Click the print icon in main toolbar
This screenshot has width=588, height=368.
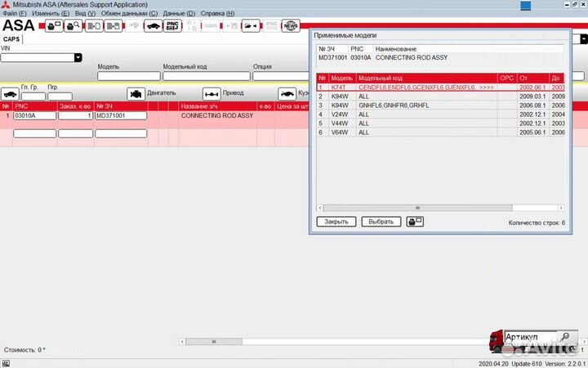54,26
